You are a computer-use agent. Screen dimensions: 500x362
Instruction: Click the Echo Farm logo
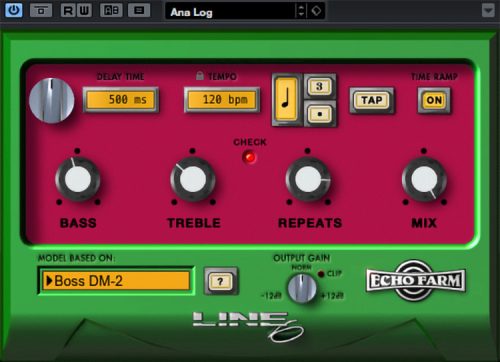416,280
